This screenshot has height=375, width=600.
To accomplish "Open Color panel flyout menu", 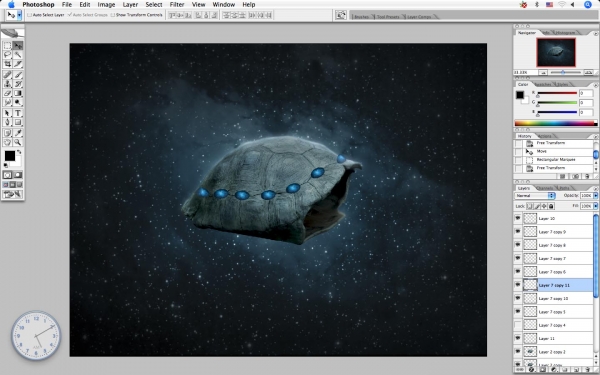I will point(595,85).
